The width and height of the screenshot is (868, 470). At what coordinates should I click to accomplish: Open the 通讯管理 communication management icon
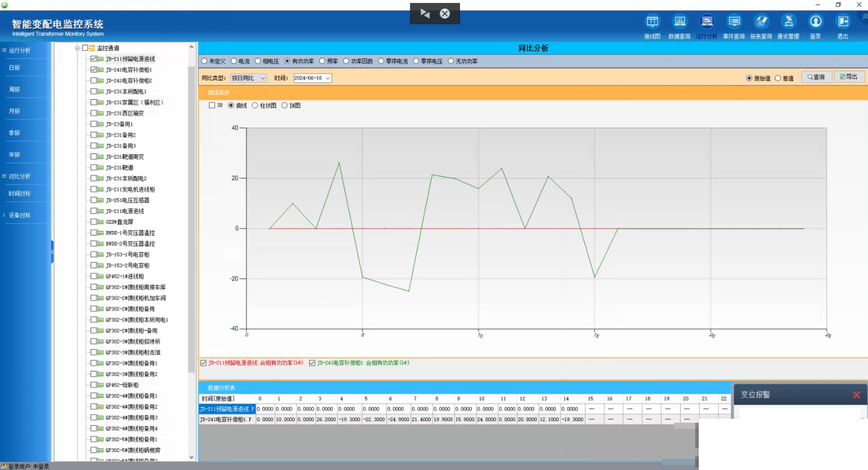[x=788, y=22]
